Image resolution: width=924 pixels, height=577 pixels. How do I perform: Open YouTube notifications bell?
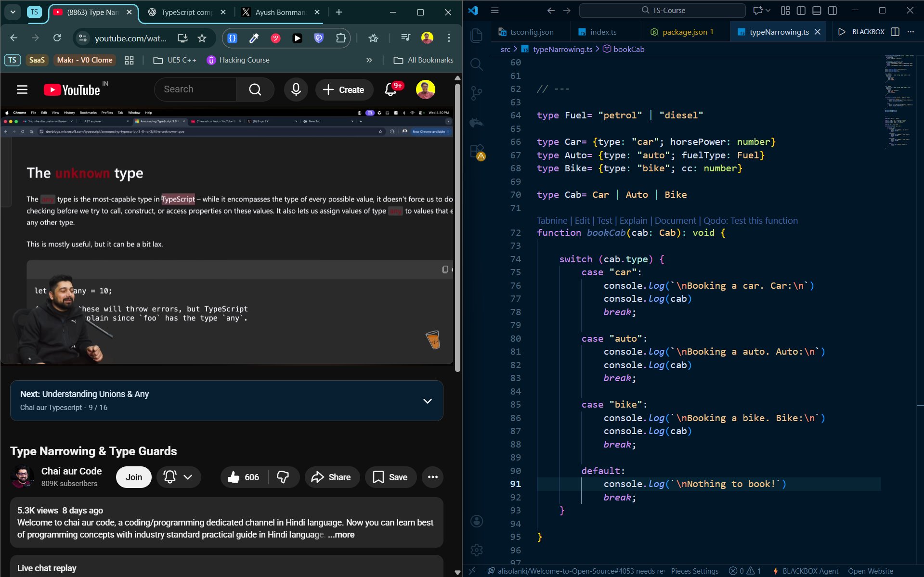point(391,90)
